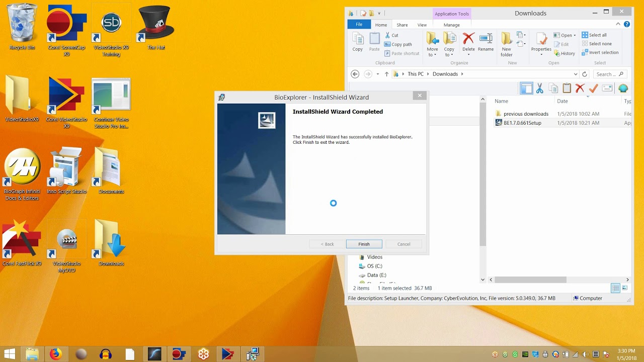Expand the Delete options arrow
The width and height of the screenshot is (644, 362).
coord(468,54)
